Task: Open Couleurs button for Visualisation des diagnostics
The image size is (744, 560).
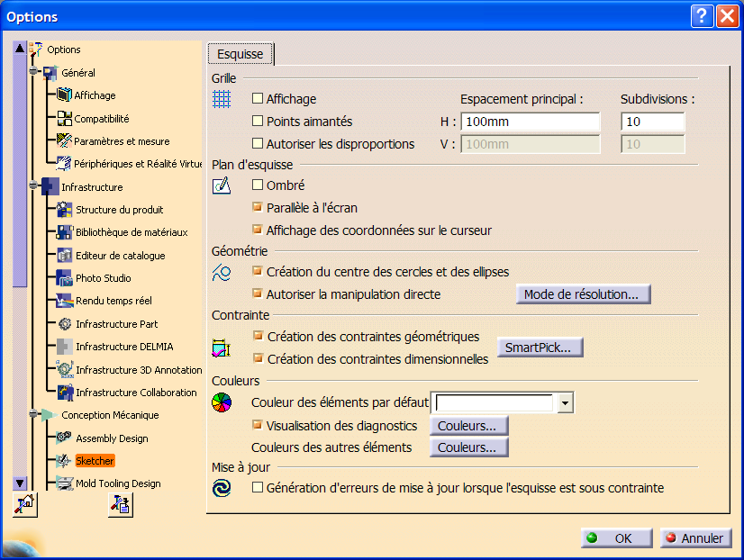Action: pyautogui.click(x=468, y=426)
